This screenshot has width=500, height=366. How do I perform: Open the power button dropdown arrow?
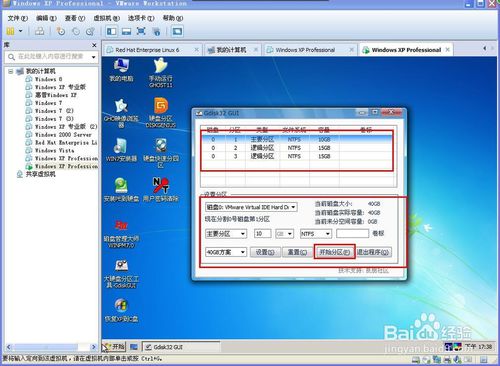tap(20, 31)
